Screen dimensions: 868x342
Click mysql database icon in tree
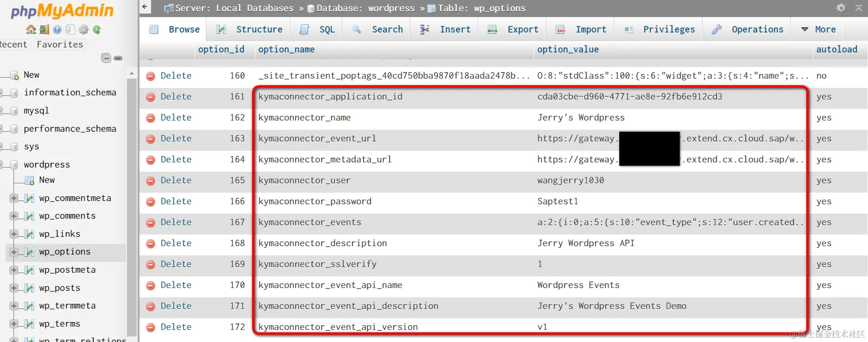[14, 111]
